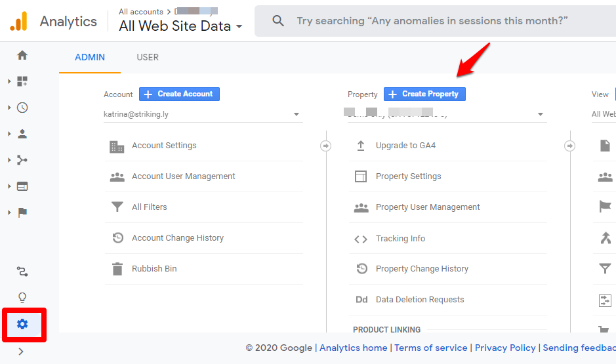Expand the sidebar with bottom chevron
This screenshot has height=364, width=616.
pos(21,352)
